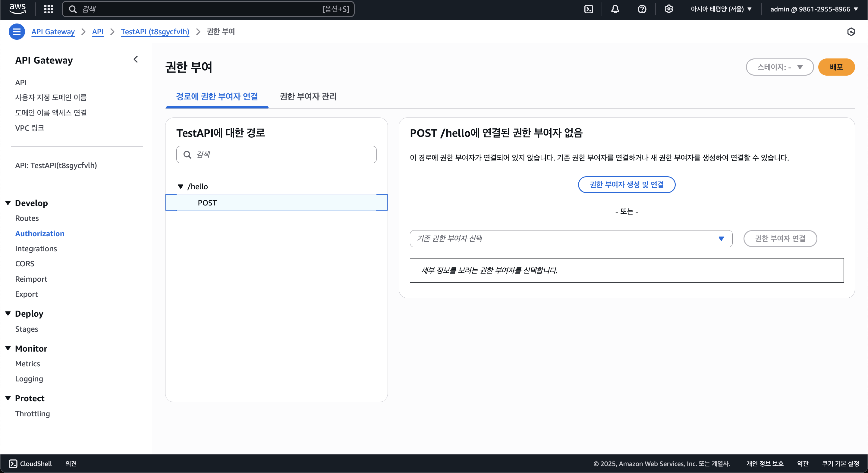Open the settings gear icon

tap(668, 9)
